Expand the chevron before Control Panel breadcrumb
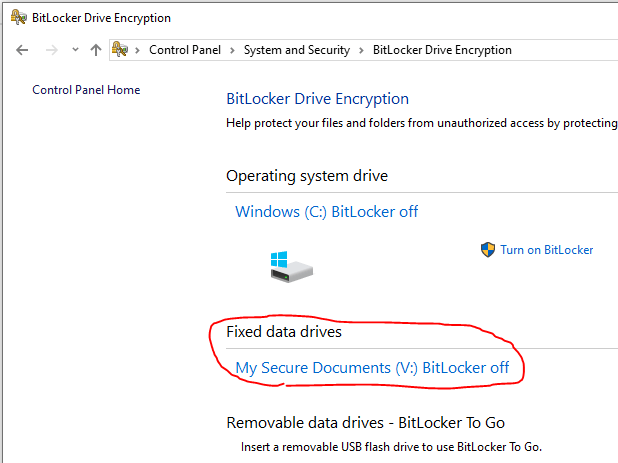The image size is (618, 463). coord(138,50)
